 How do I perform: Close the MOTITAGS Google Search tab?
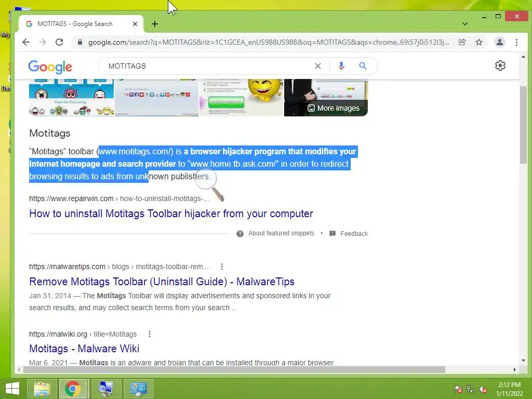click(135, 24)
